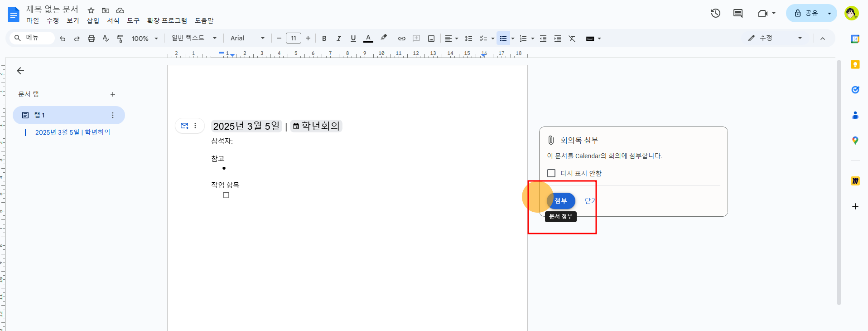This screenshot has height=331, width=868.
Task: Open version history clock icon
Action: [716, 13]
